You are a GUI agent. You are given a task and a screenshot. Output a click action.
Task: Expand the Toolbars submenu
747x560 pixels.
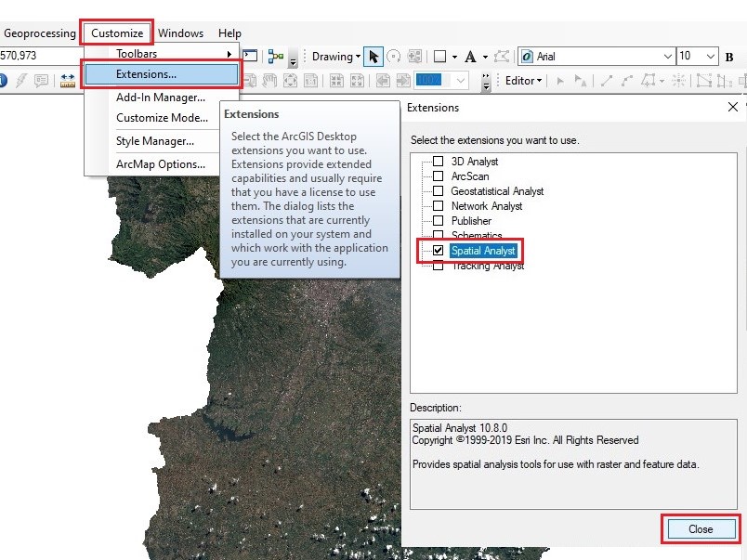(x=162, y=54)
